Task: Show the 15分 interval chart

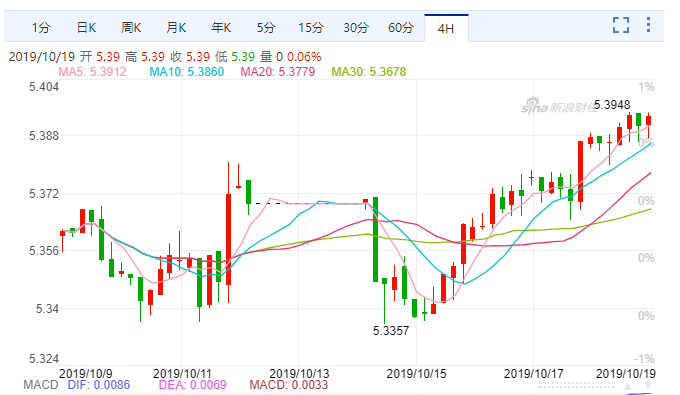Action: click(x=311, y=28)
